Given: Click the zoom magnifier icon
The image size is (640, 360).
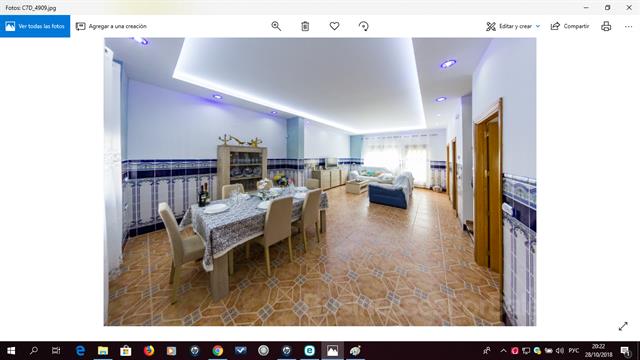Looking at the screenshot, I should pyautogui.click(x=276, y=26).
